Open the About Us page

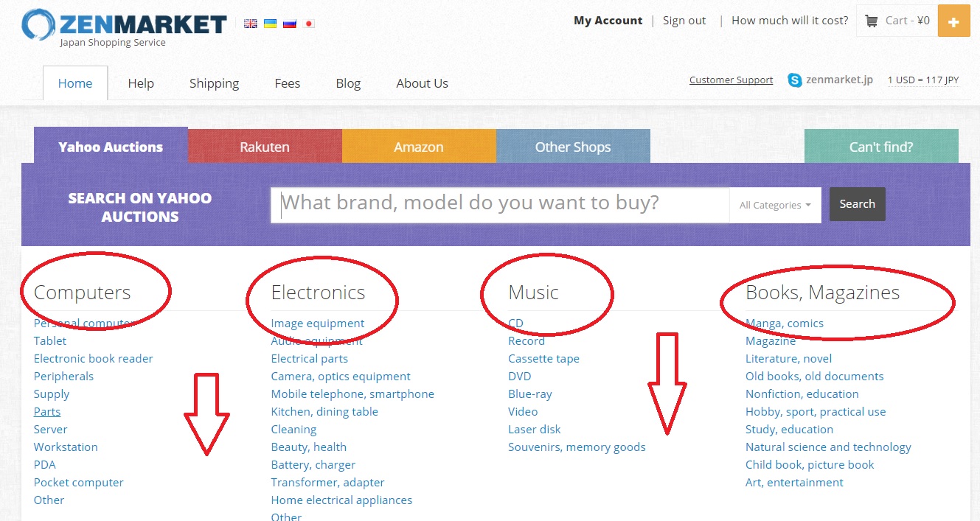tap(422, 83)
